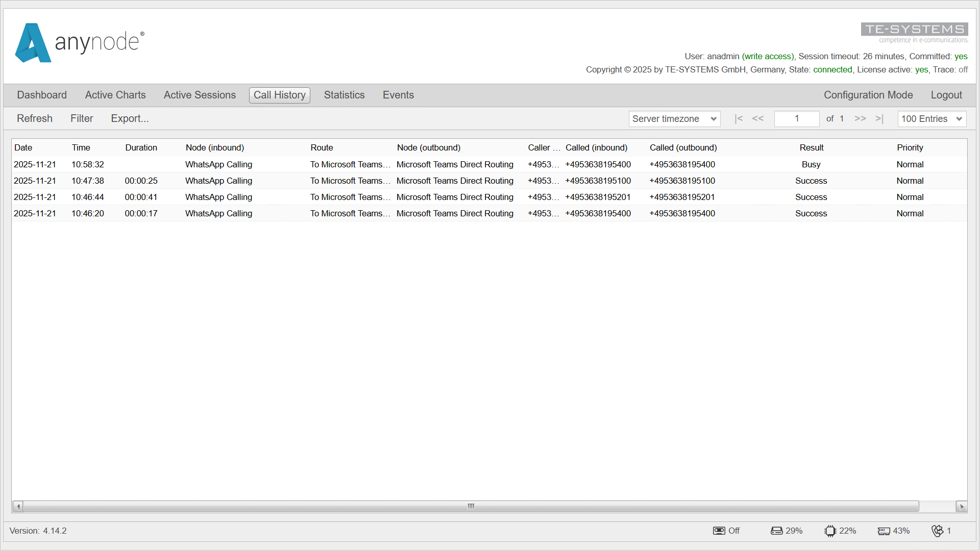The width and height of the screenshot is (980, 551).
Task: Click the horizontal scrollbar below the table
Action: coord(470,506)
